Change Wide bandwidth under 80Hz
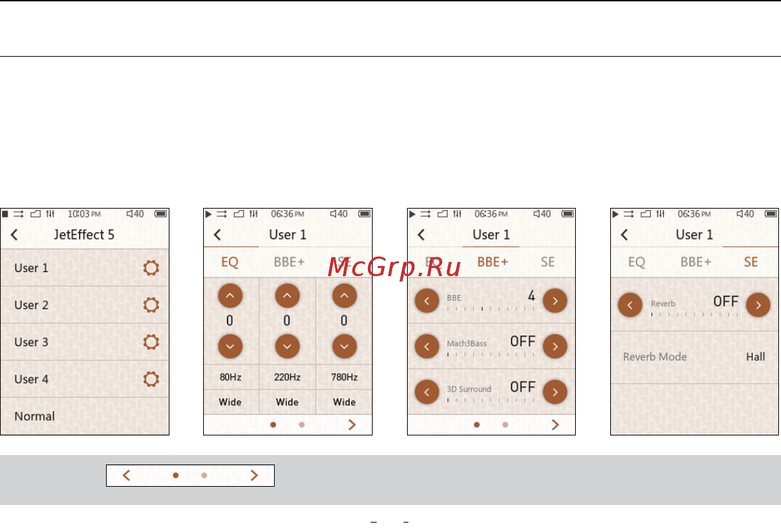This screenshot has height=532, width=781. (231, 402)
